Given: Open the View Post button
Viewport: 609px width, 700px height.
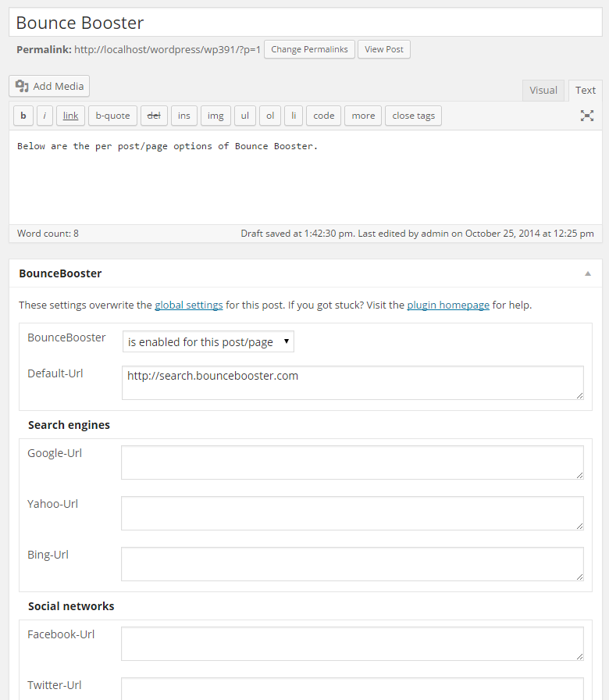Looking at the screenshot, I should 383,49.
